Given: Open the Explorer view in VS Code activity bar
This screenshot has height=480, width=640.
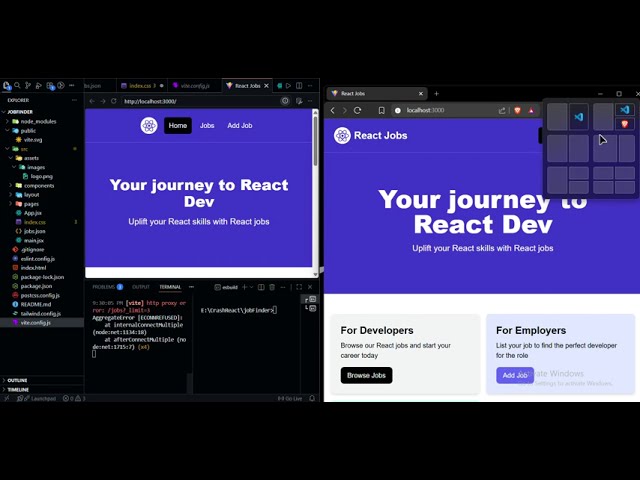Looking at the screenshot, I should 7,86.
